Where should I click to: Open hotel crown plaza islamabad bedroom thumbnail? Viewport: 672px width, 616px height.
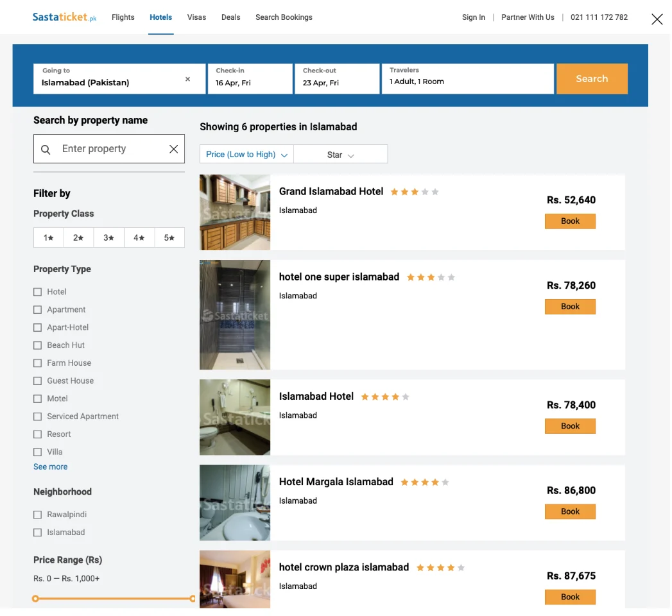pyautogui.click(x=235, y=579)
